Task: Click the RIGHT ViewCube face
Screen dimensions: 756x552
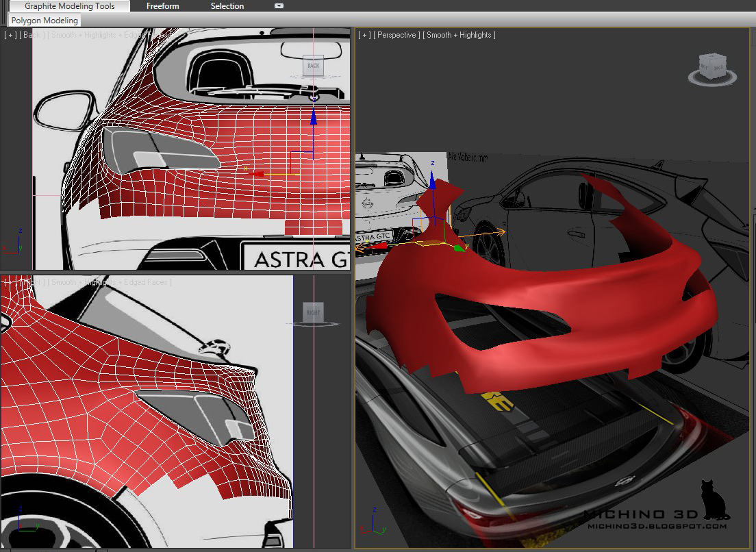Action: point(313,313)
